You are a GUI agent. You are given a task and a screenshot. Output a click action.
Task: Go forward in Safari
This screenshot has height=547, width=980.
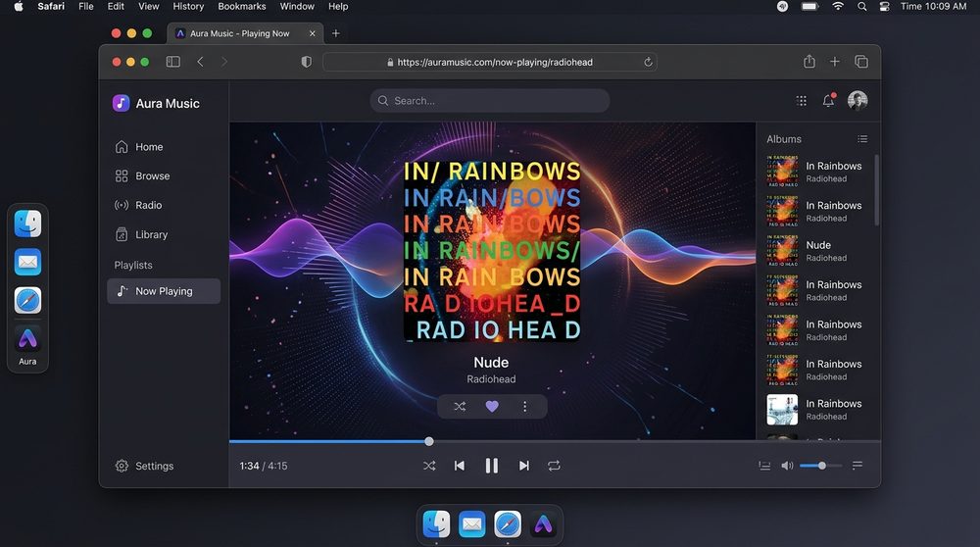coord(224,62)
